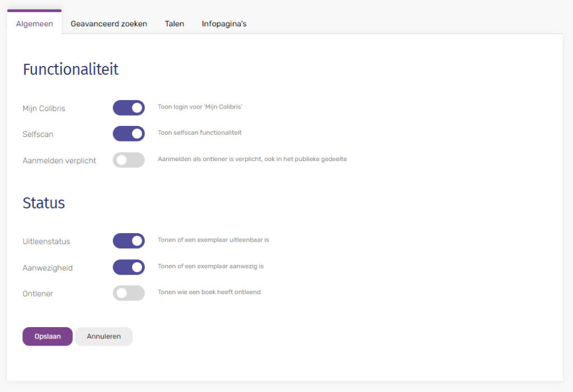The height and width of the screenshot is (392, 573).
Task: Click the 'Tonen wie een boek heeft ontleend' text
Action: point(209,292)
